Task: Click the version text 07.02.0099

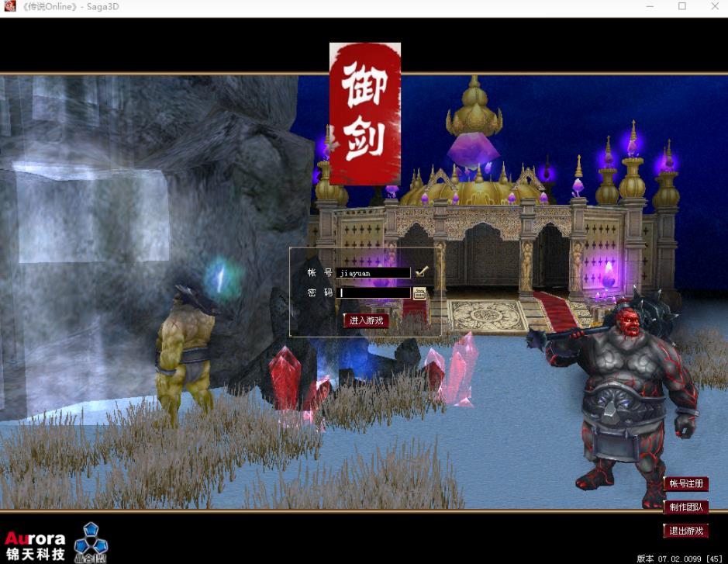Action: [x=679, y=559]
